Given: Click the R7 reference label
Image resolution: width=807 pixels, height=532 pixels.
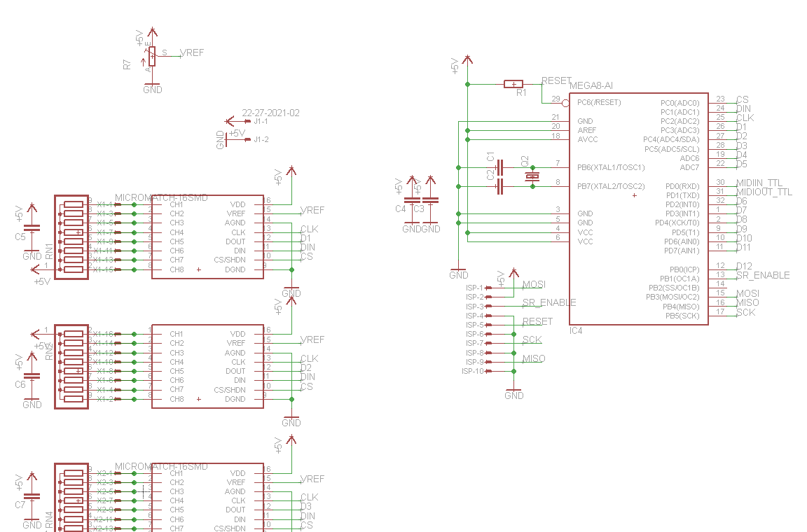Looking at the screenshot, I should pos(127,64).
